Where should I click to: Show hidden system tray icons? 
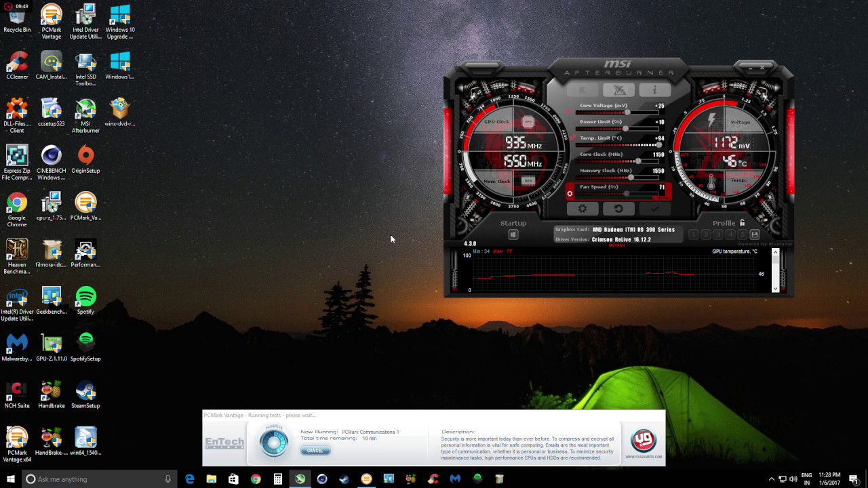(x=771, y=479)
